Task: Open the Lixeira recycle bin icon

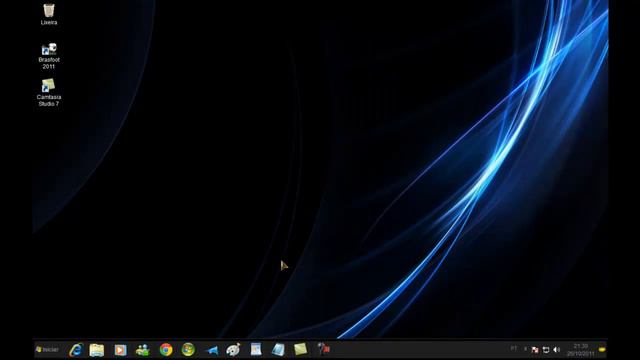Action: 49,13
